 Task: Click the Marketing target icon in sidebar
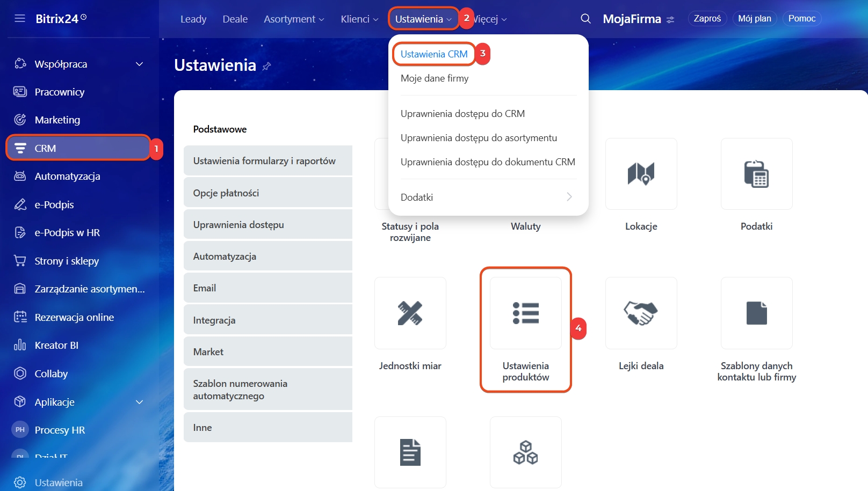pyautogui.click(x=20, y=120)
